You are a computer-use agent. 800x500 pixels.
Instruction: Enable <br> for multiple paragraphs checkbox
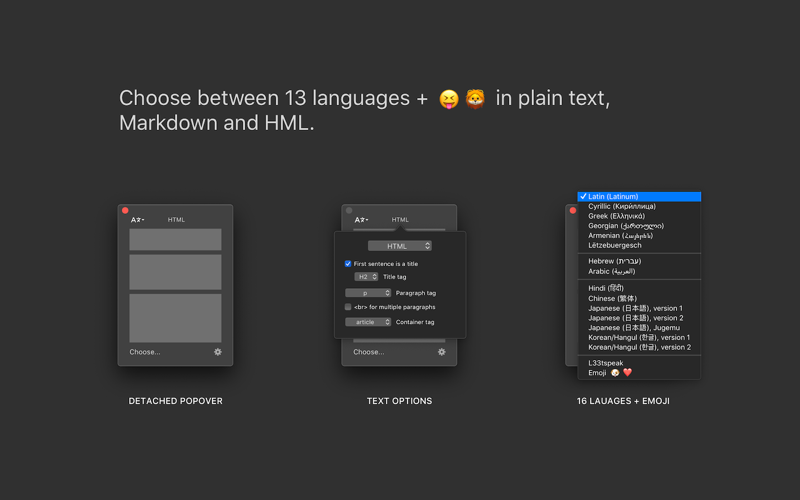coord(348,307)
